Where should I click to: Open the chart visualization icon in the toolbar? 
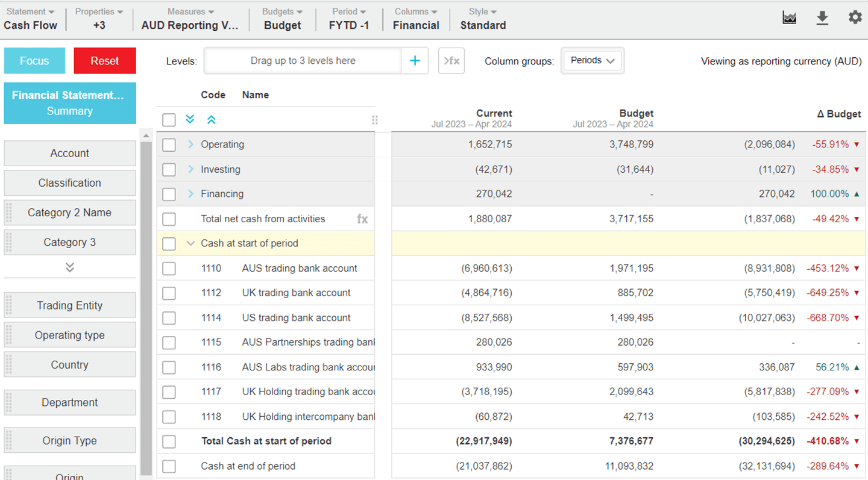coord(790,17)
